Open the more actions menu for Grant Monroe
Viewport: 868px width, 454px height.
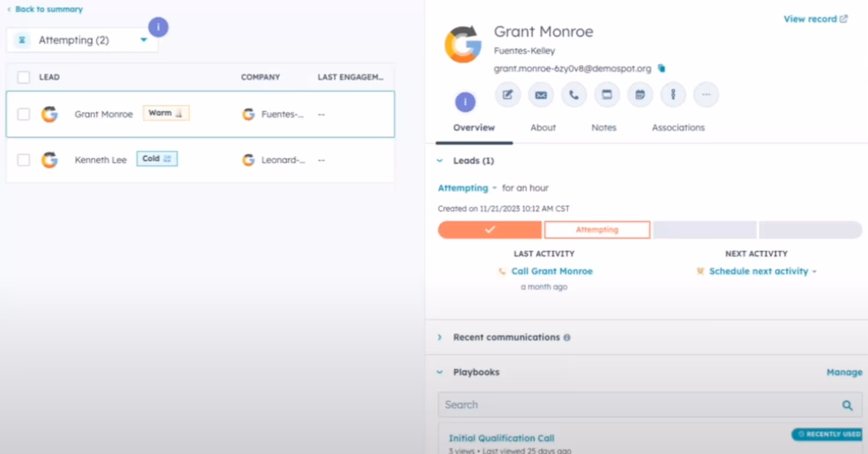(x=706, y=95)
